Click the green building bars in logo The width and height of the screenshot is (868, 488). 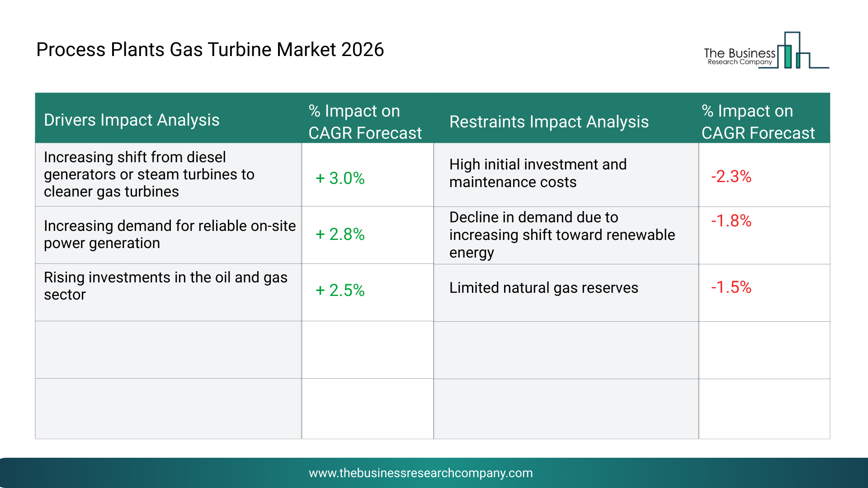(x=788, y=56)
